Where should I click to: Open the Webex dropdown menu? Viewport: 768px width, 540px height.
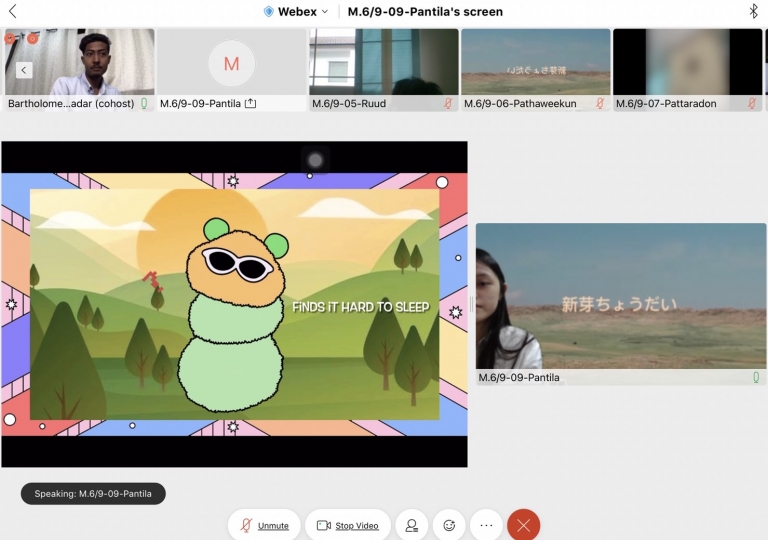296,11
